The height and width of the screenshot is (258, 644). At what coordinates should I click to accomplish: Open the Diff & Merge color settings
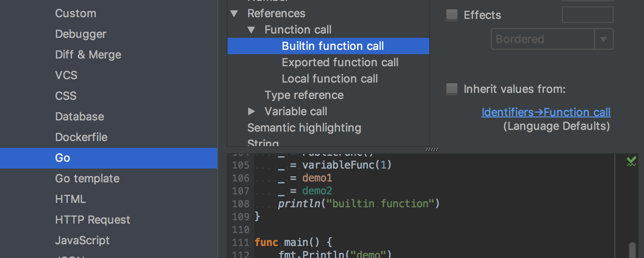88,55
